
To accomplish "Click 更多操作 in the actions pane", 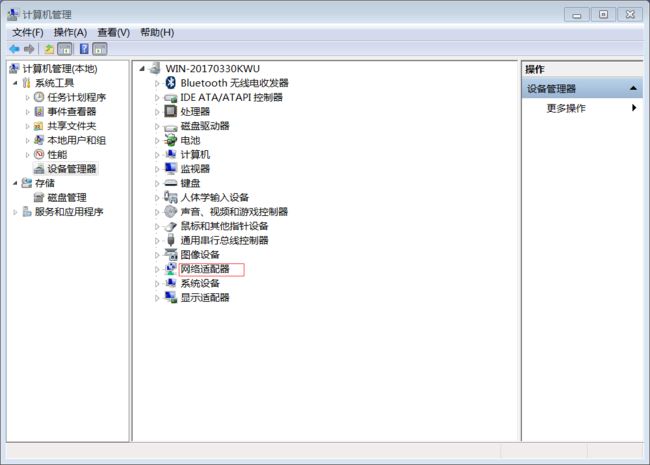I will [566, 108].
